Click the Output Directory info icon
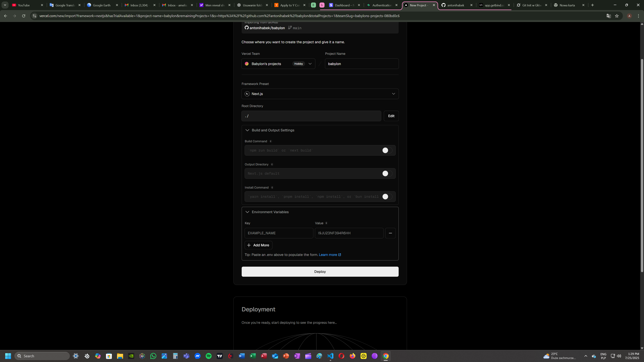The width and height of the screenshot is (644, 362). coord(272,164)
